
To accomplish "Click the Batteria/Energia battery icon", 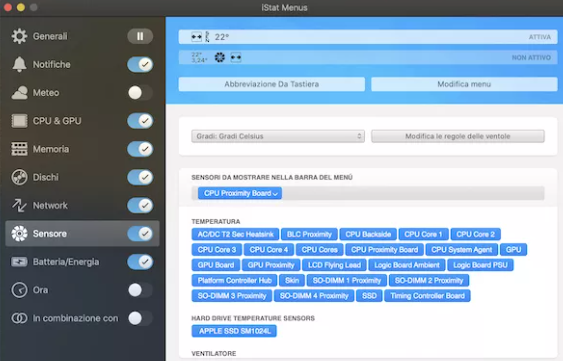I will 19,262.
